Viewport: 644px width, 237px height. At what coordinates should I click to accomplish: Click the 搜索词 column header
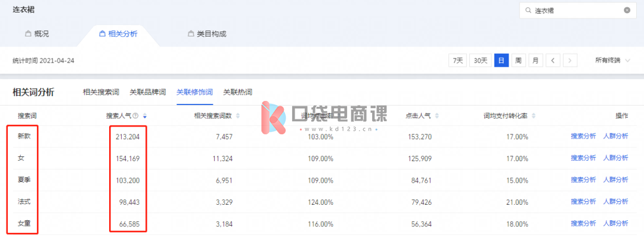point(27,116)
